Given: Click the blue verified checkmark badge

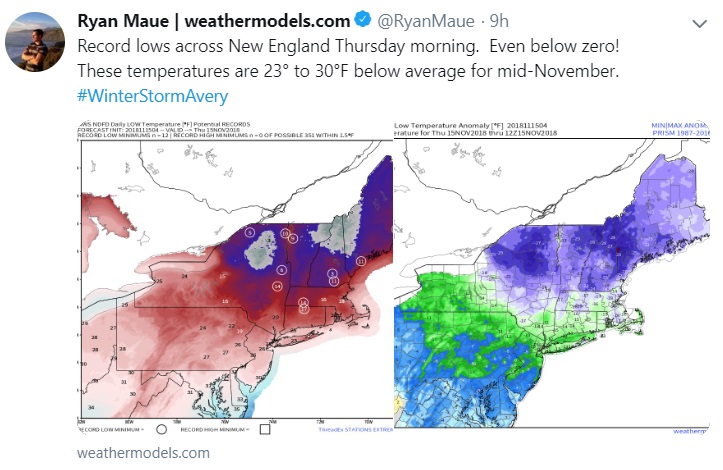Looking at the screenshot, I should coord(363,20).
